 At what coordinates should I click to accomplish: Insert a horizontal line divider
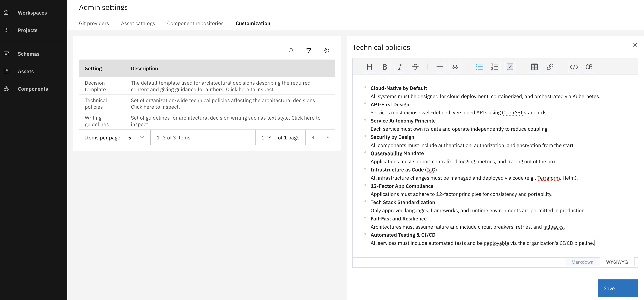click(440, 67)
